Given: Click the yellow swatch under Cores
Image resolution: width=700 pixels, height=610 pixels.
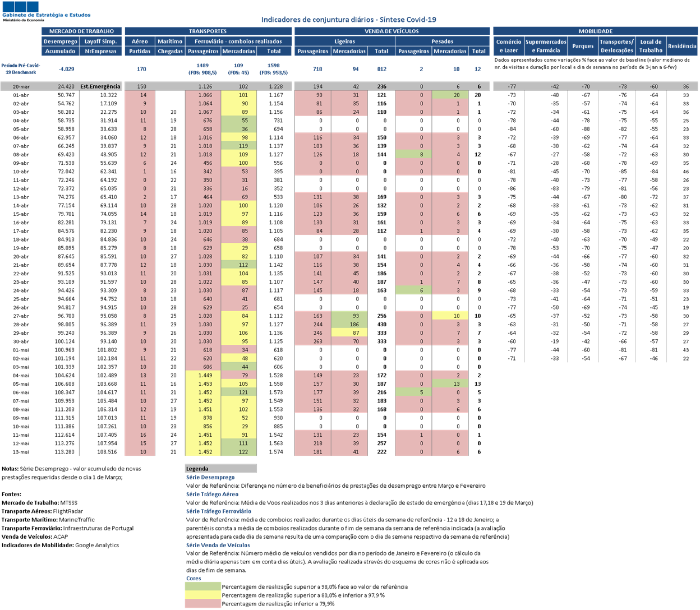Looking at the screenshot, I should [x=203, y=594].
